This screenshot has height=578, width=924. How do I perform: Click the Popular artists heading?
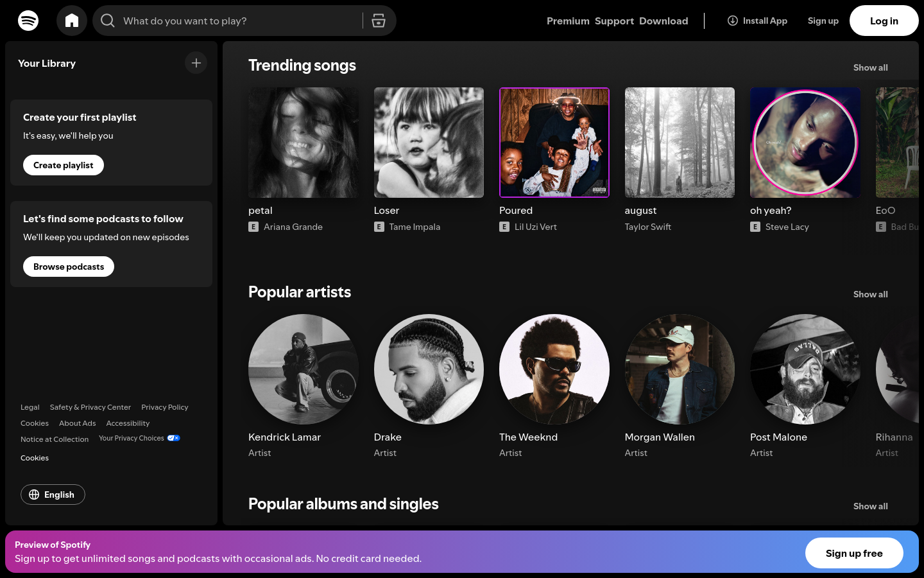pos(300,292)
